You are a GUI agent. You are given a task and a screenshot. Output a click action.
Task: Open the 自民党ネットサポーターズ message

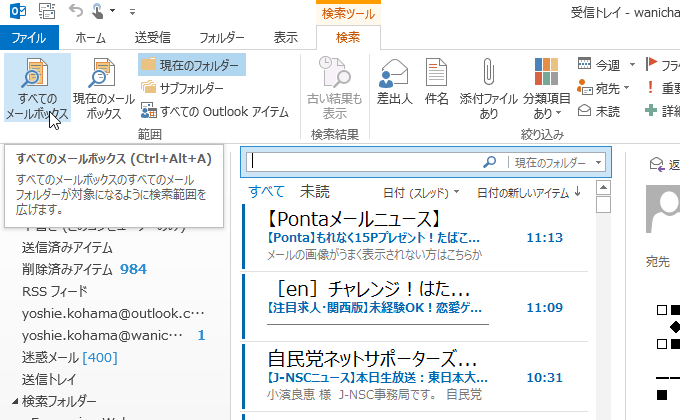(415, 376)
